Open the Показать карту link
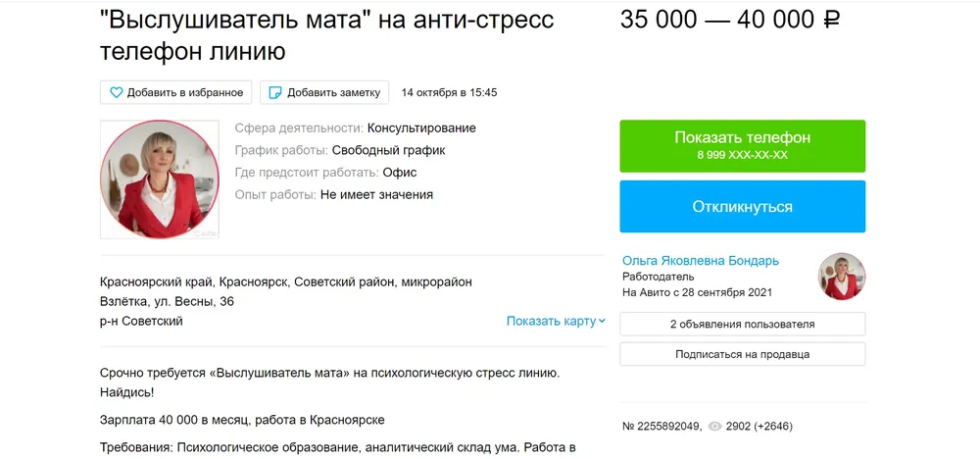 pos(551,321)
